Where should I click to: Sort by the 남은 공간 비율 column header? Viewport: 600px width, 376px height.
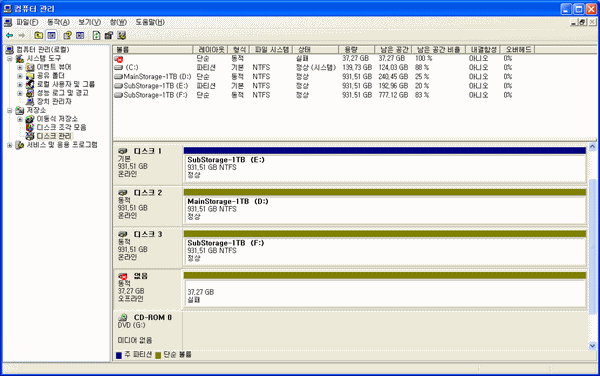tap(439, 50)
